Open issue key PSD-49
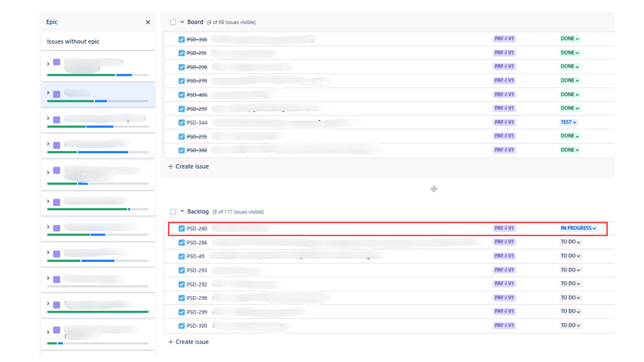Viewport: 644px width, 362px height. (196, 256)
